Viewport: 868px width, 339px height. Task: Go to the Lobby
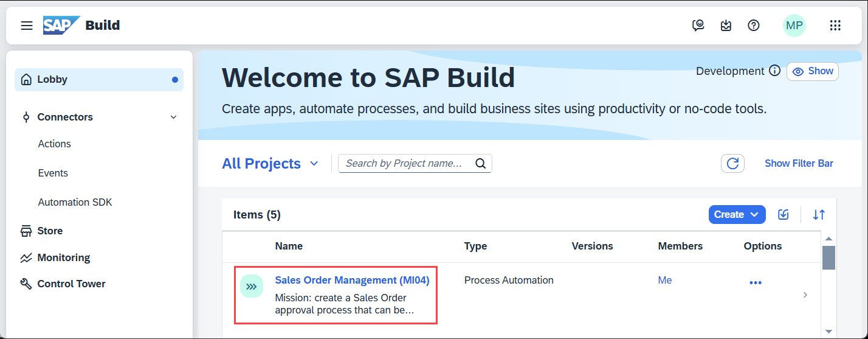pyautogui.click(x=99, y=79)
